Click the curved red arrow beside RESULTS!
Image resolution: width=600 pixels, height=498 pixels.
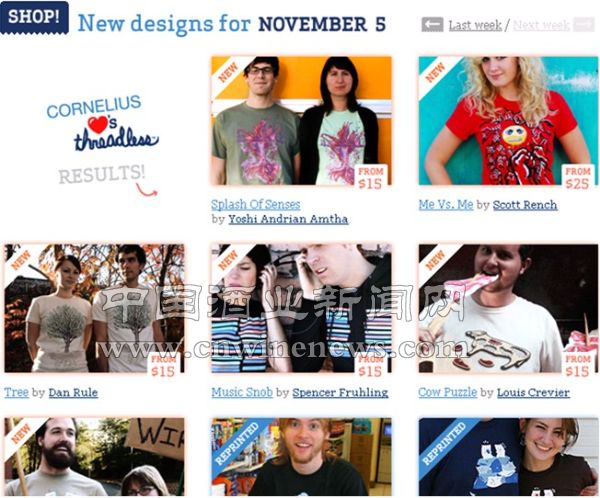(146, 190)
